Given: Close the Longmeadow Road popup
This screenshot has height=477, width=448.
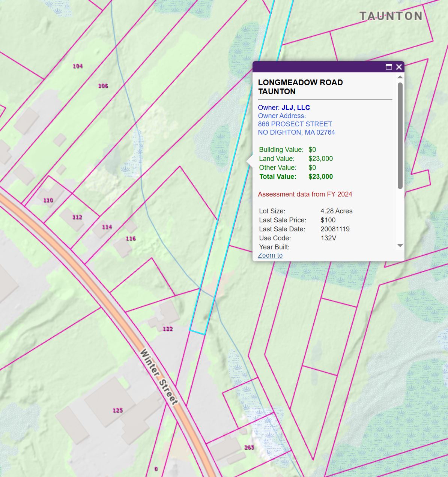Looking at the screenshot, I should [x=399, y=67].
